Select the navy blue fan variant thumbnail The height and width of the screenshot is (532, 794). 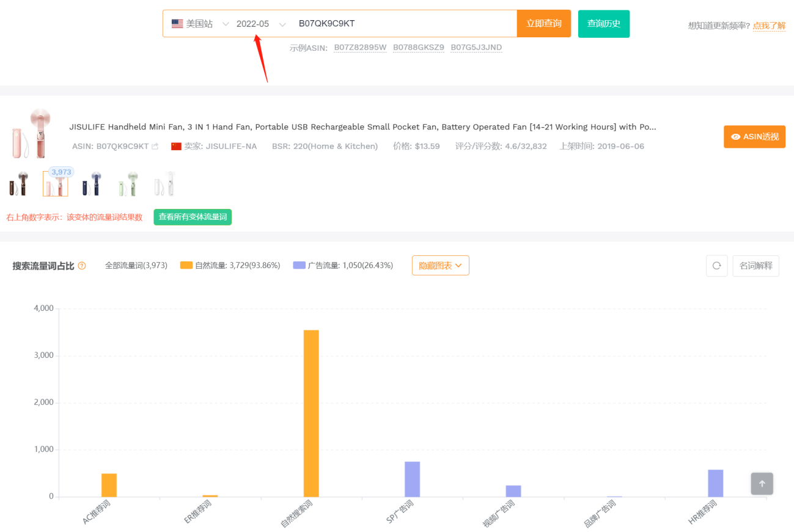tap(92, 184)
